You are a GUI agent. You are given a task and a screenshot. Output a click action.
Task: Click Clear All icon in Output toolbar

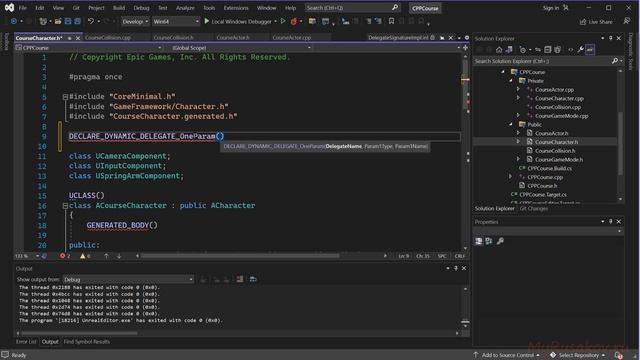(240, 279)
